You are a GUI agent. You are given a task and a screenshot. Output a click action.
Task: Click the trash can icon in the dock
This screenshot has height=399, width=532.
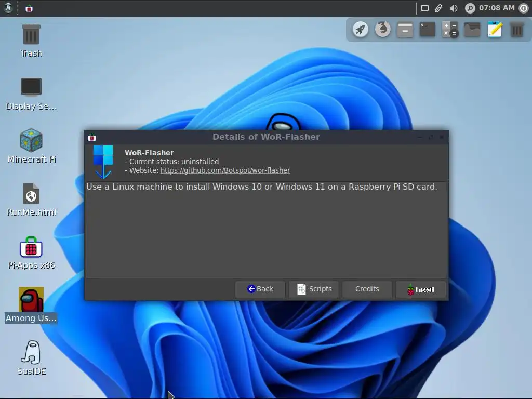click(x=517, y=30)
